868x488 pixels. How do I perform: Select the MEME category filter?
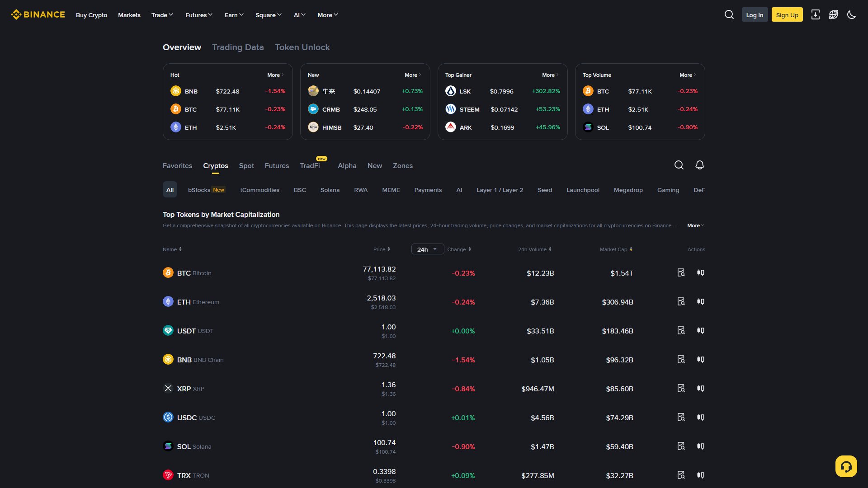391,190
